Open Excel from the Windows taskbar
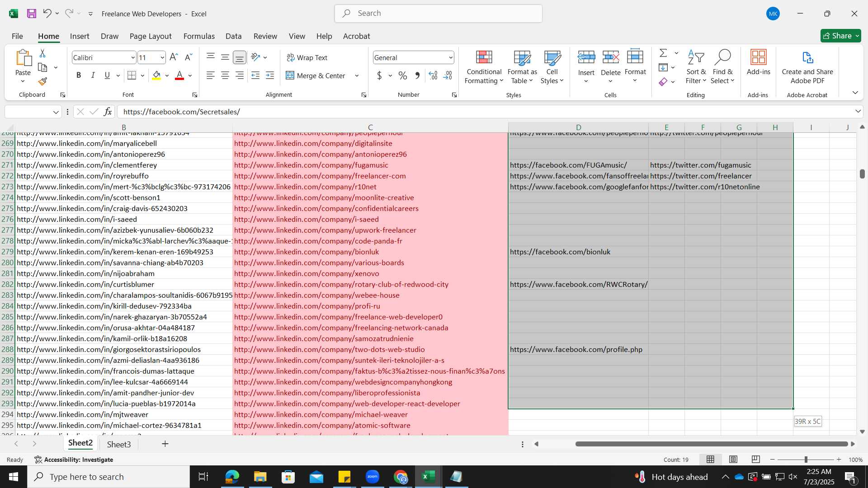This screenshot has height=488, width=868. point(428,477)
